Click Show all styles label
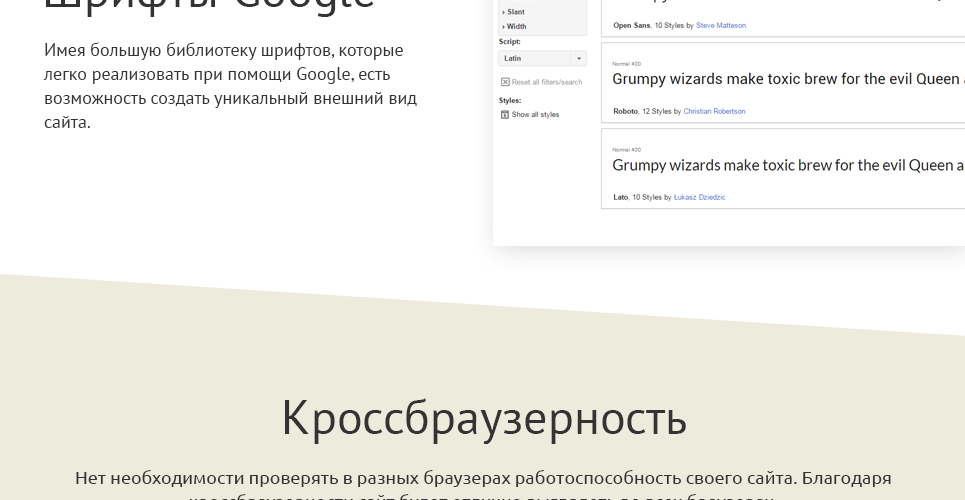This screenshot has height=500, width=965. click(535, 115)
